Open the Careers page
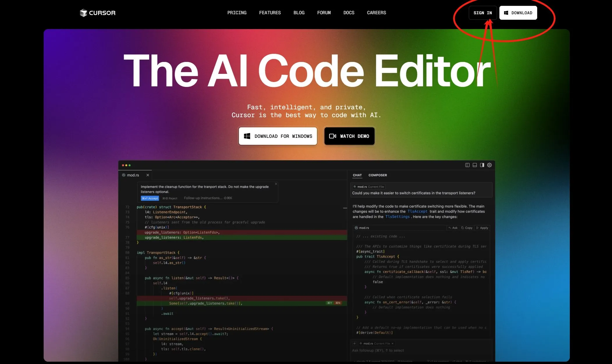 (376, 13)
